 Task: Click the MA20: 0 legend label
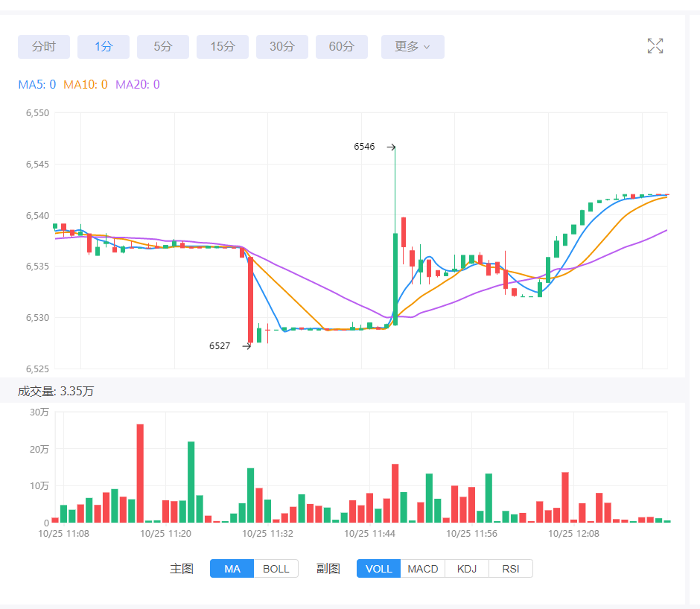click(138, 84)
